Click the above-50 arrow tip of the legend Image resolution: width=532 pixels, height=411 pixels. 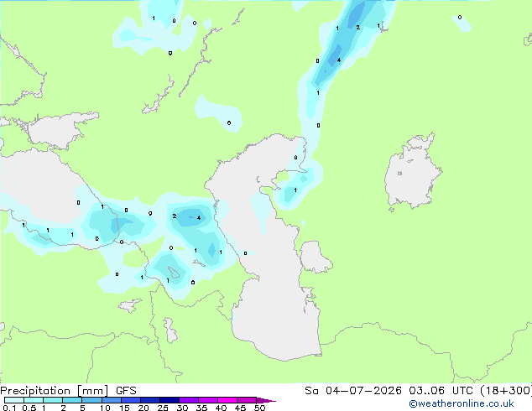pos(266,400)
